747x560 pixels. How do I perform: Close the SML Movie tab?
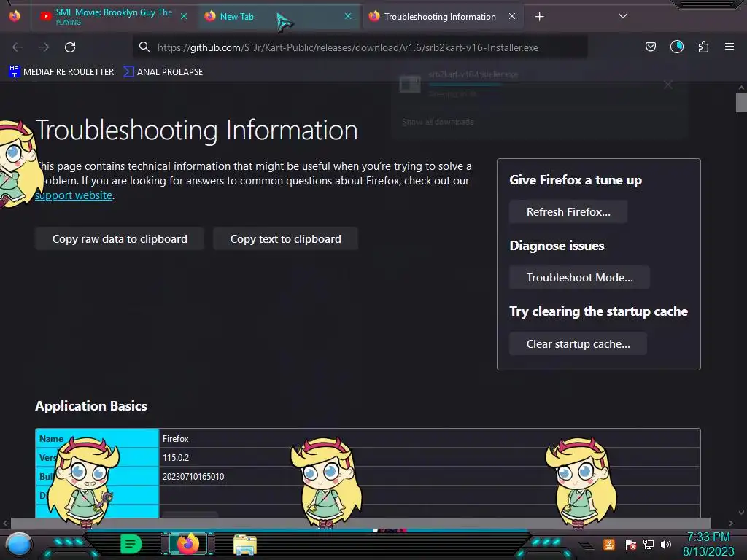184,16
